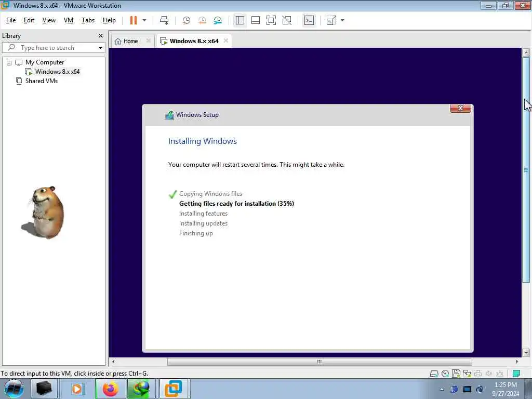Open the Help menu
Image resolution: width=532 pixels, height=399 pixels.
pos(109,20)
